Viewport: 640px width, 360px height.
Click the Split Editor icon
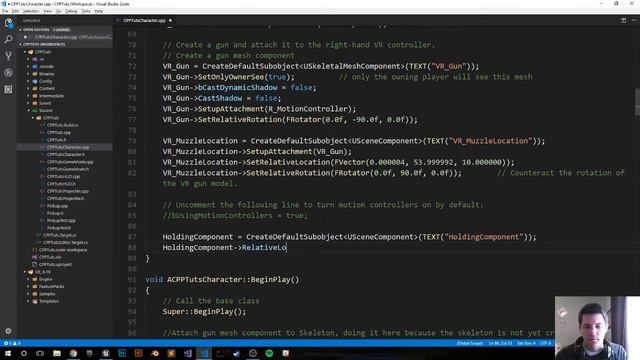(x=623, y=20)
